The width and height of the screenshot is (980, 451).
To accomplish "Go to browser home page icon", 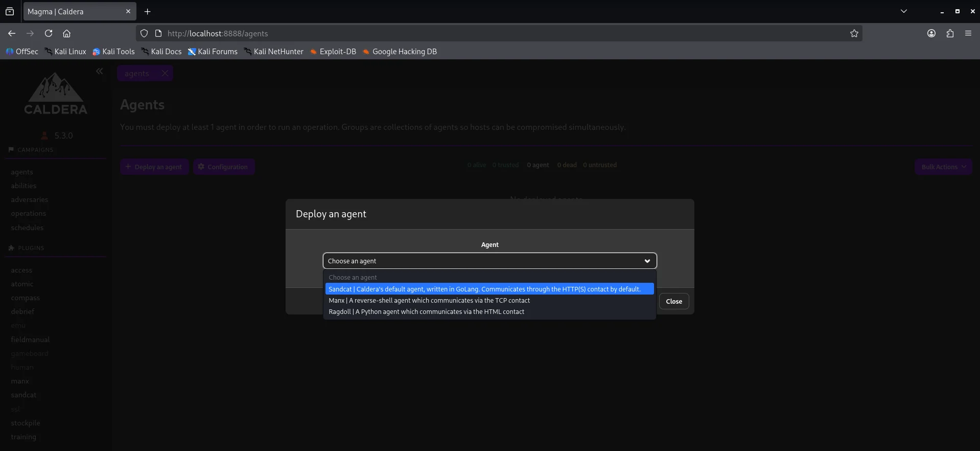I will (66, 33).
